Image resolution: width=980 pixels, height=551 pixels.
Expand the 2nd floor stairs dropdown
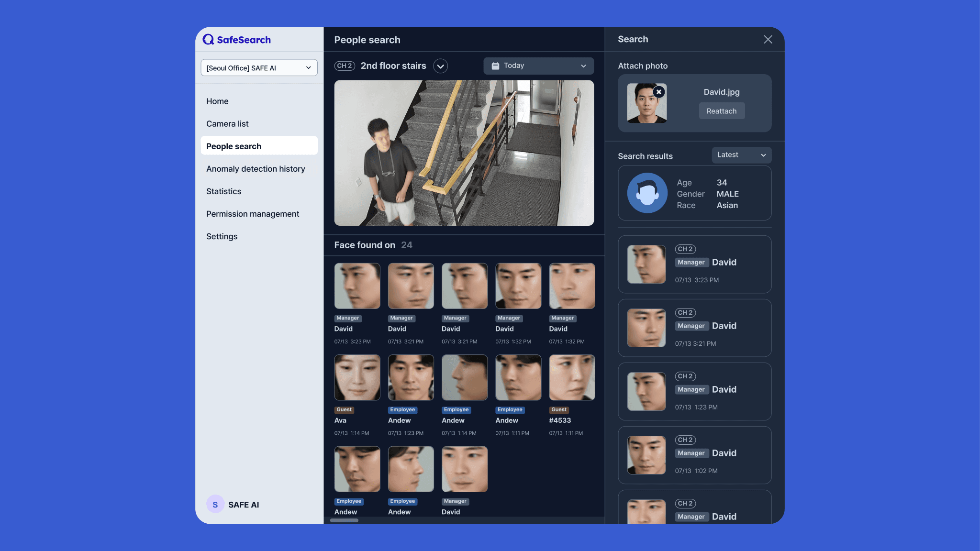point(440,66)
